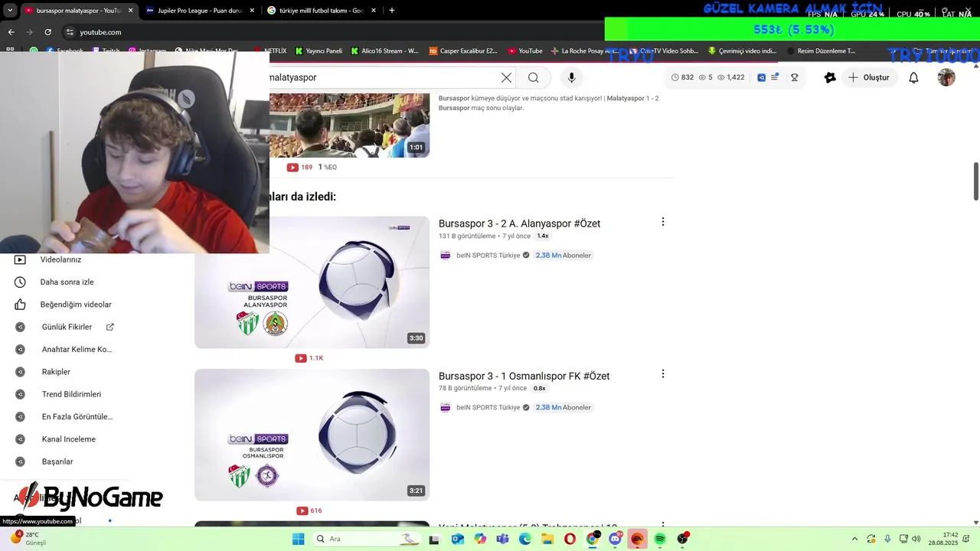This screenshot has height=551, width=980.
Task: Open Daha sonra izle in sidebar
Action: click(67, 282)
